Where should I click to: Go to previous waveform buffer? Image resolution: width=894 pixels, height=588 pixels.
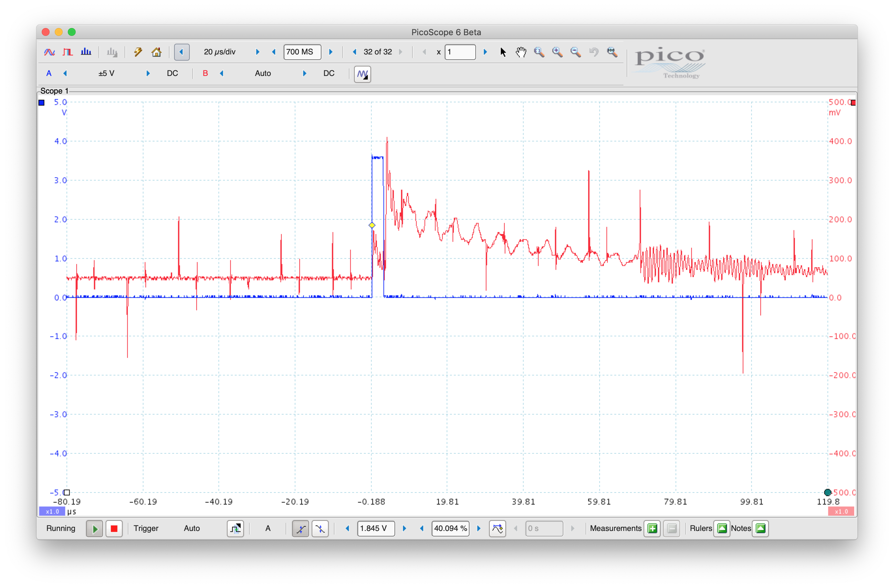coord(354,52)
